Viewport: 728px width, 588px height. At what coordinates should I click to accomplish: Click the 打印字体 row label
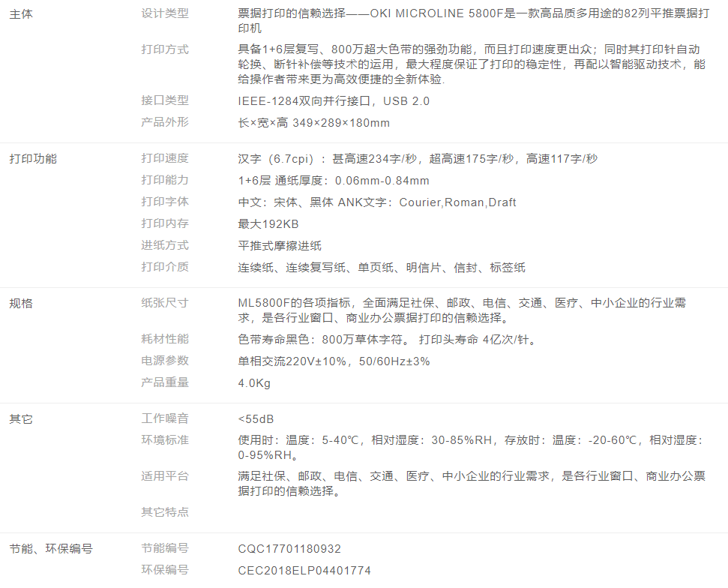pos(165,202)
